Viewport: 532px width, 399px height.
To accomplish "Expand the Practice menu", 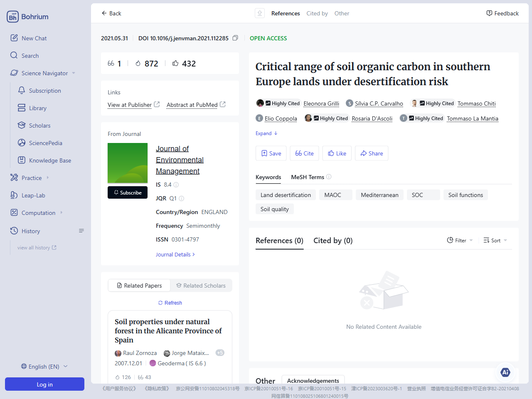I will point(48,177).
